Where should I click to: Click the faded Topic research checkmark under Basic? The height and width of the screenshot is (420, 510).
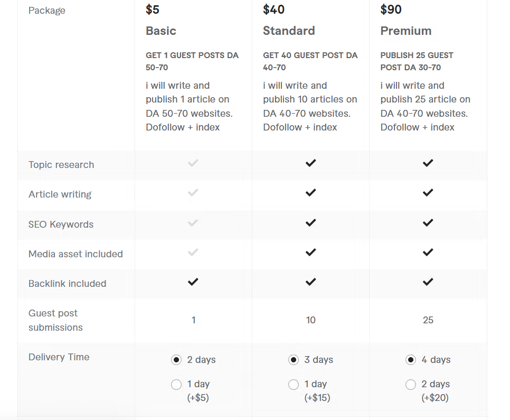[x=193, y=163]
